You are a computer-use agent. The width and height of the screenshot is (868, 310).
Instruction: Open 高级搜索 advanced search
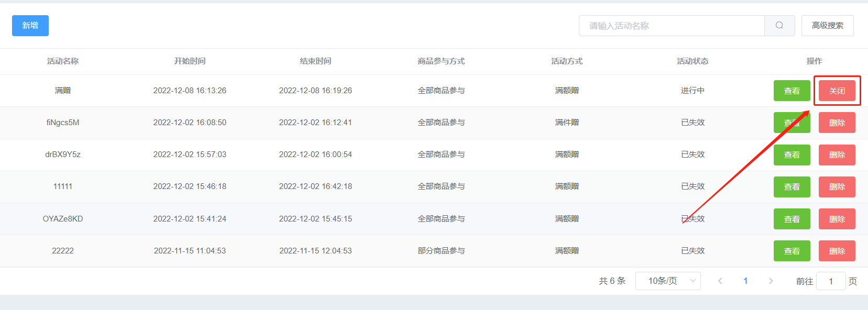828,26
